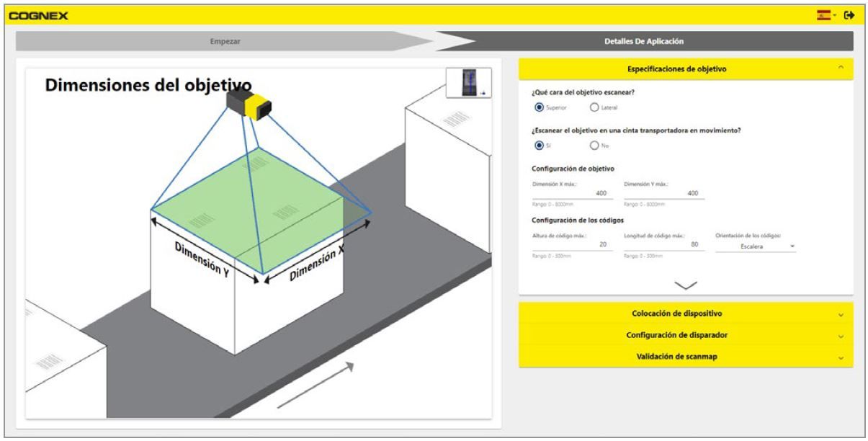Go to the Empezar step
This screenshot has width=868, height=441.
tap(225, 41)
